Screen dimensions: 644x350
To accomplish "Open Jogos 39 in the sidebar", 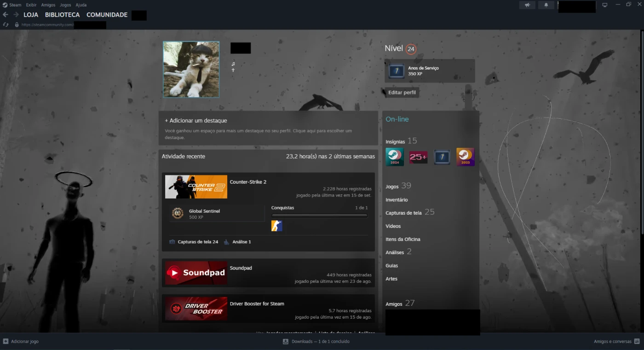I will (398, 186).
